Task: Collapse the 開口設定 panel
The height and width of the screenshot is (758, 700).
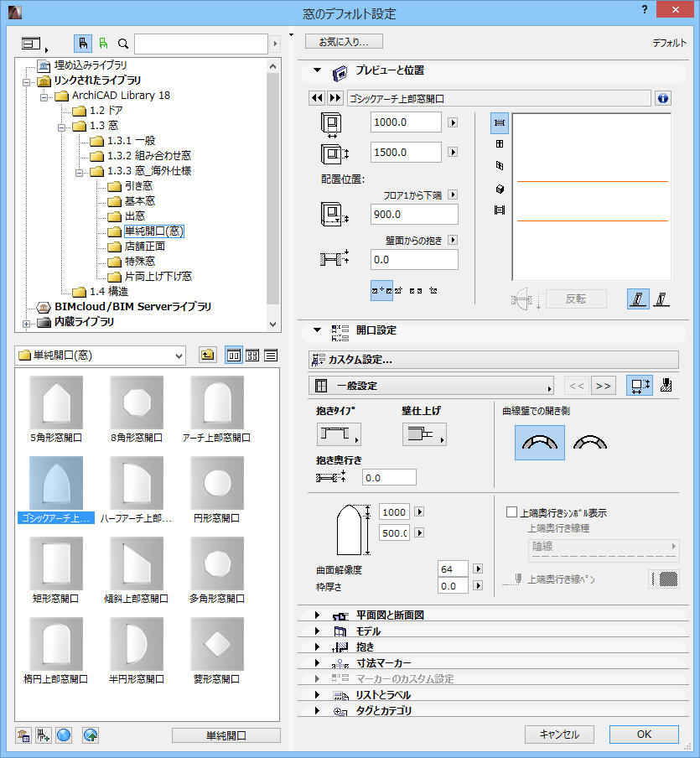Action: point(317,330)
